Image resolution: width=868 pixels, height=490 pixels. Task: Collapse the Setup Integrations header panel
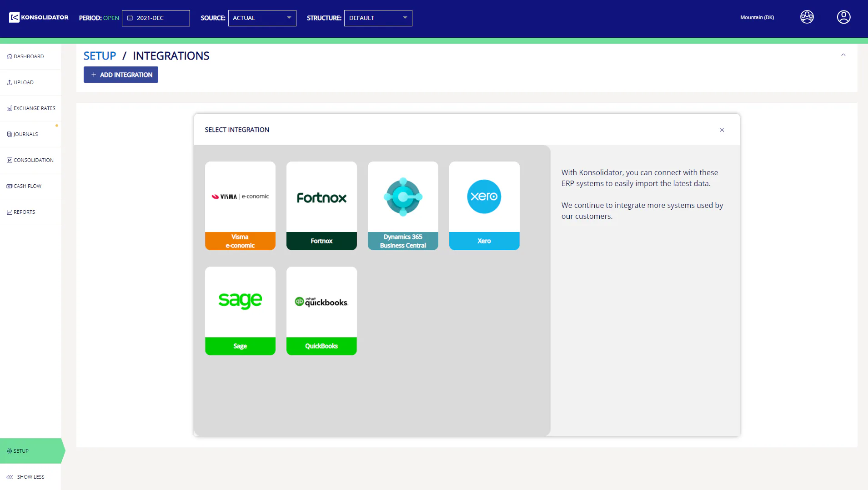tap(843, 55)
